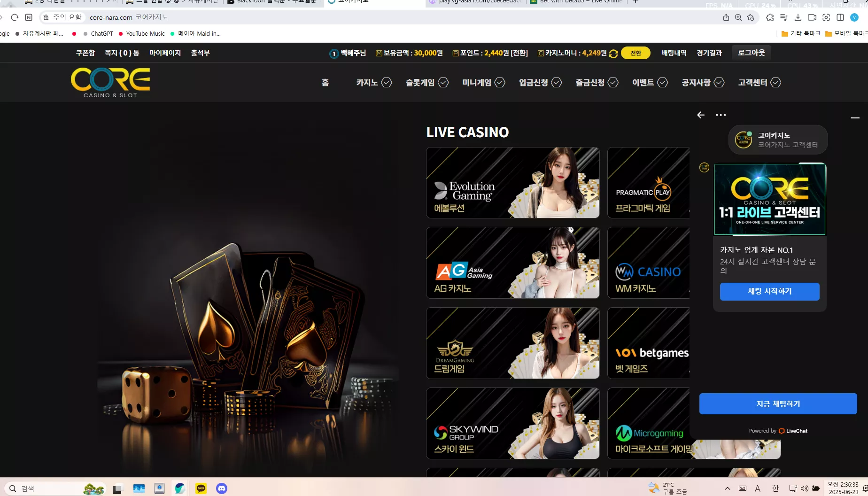868x496 pixels.
Task: Click the screenshot capture icon in the browser toolbar
Action: [x=826, y=17]
